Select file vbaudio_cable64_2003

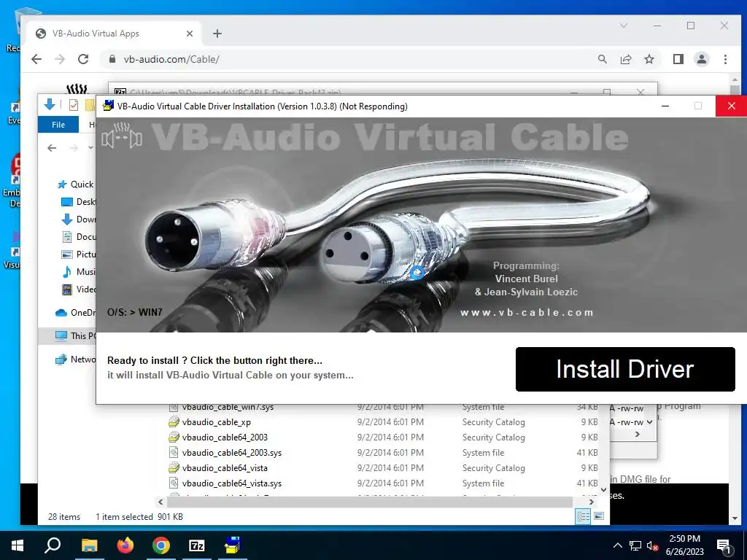(225, 437)
